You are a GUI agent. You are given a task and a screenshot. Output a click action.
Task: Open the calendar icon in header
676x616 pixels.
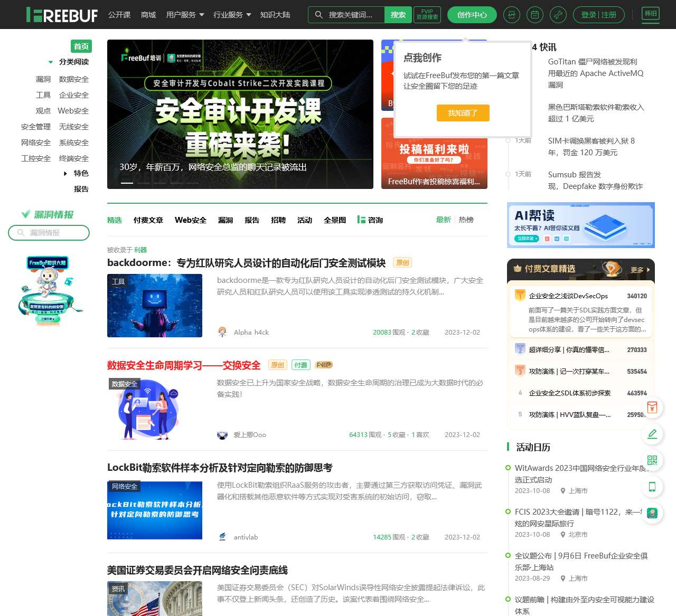pyautogui.click(x=534, y=15)
